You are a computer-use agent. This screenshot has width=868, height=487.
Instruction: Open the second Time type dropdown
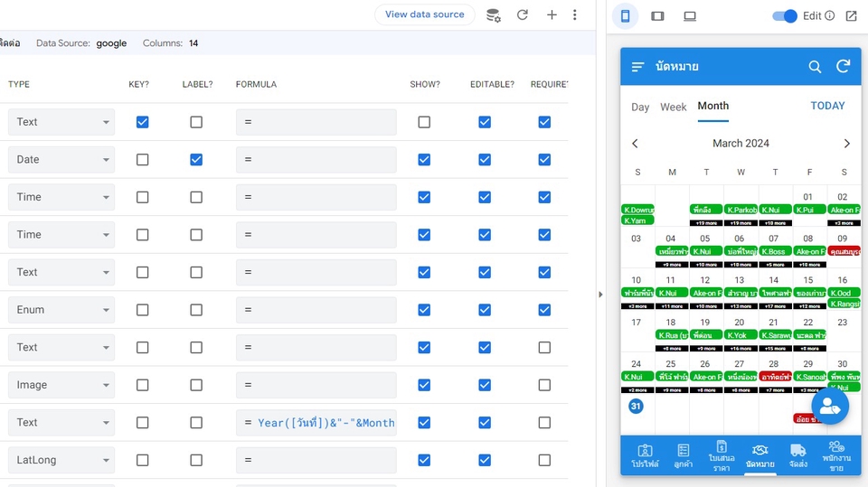(x=61, y=235)
